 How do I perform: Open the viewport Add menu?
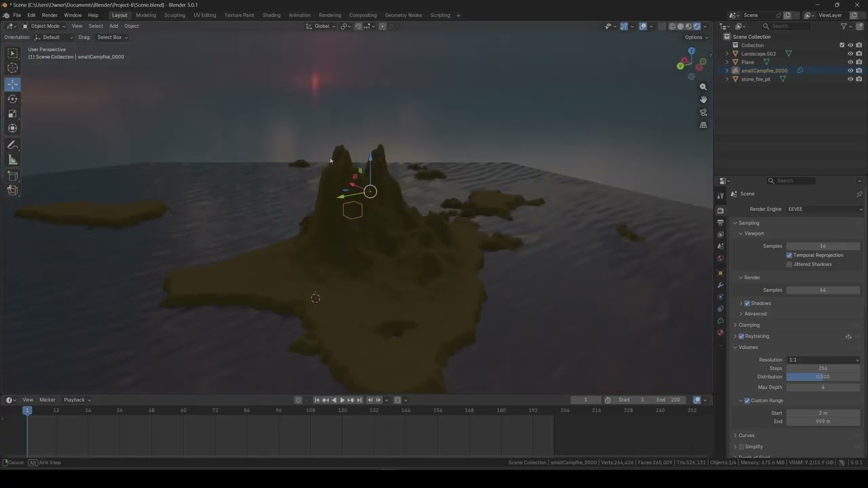113,26
